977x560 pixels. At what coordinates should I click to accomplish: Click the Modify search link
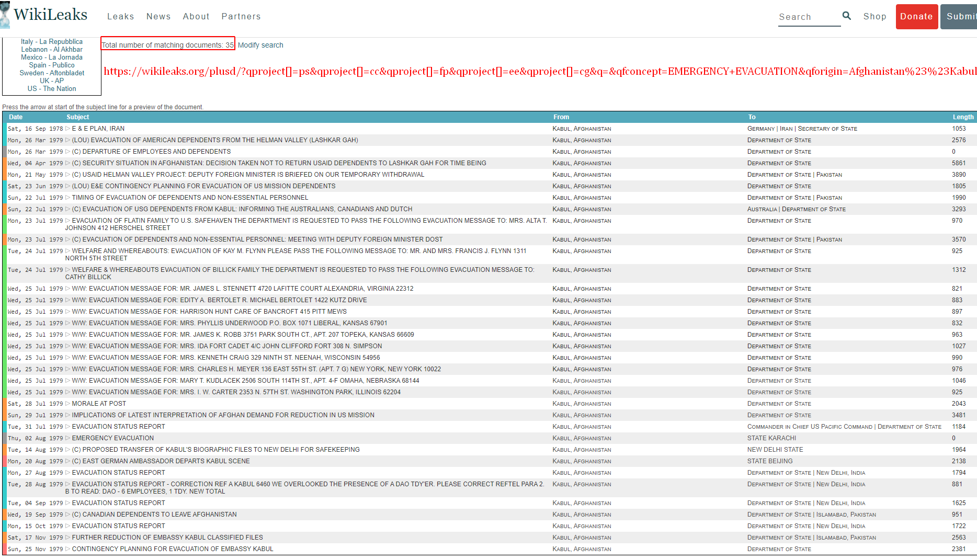tap(260, 45)
